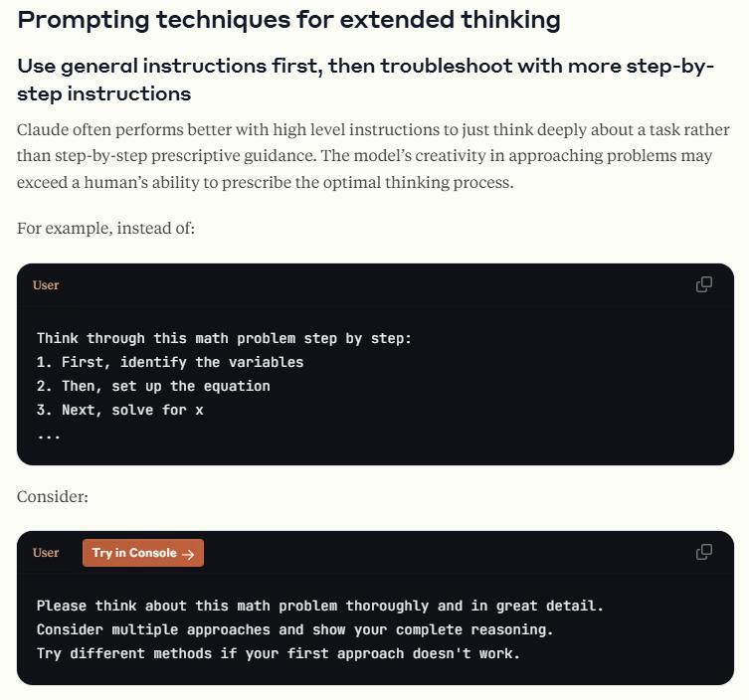This screenshot has height=700, width=749.
Task: Click the 'For example, instead of:' text
Action: click(x=105, y=229)
